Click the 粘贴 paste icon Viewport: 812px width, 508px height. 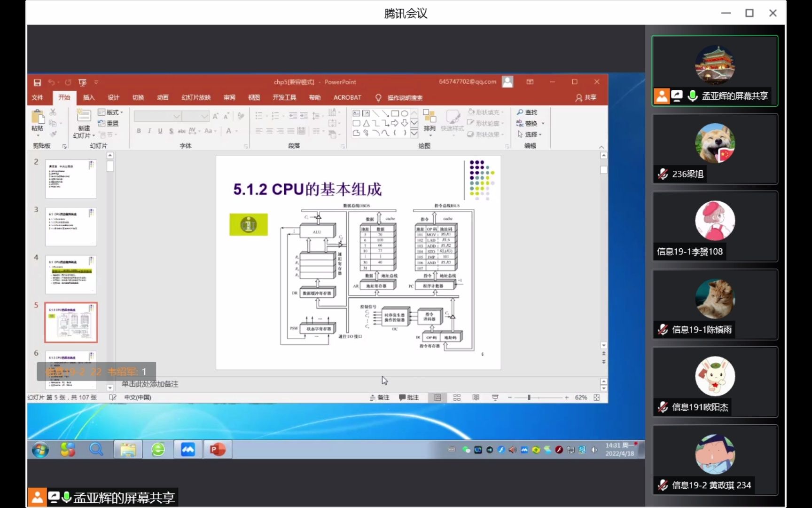(x=38, y=117)
